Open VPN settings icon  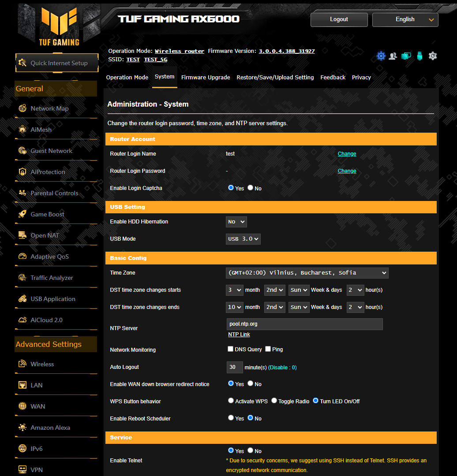22,470
